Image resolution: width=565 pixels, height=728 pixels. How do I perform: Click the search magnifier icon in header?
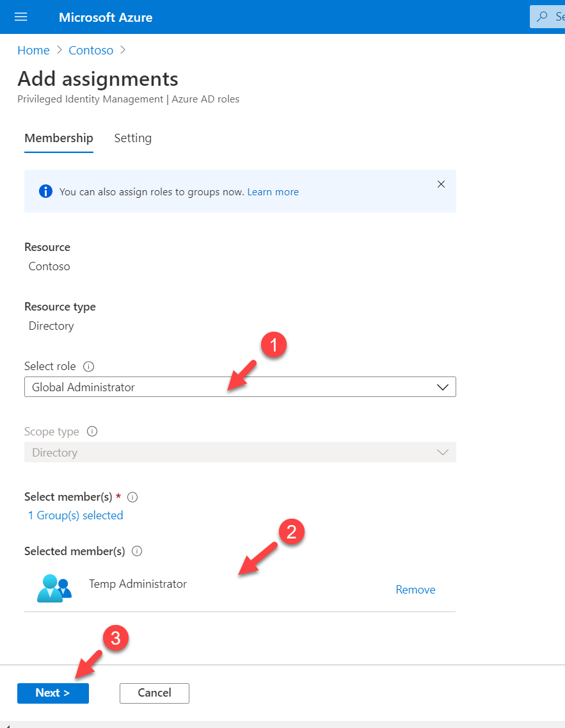point(542,17)
